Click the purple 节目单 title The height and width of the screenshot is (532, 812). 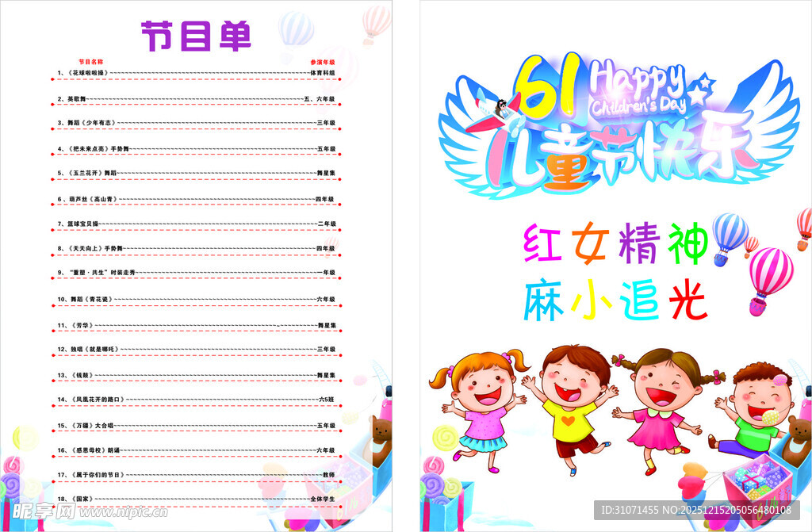point(196,36)
